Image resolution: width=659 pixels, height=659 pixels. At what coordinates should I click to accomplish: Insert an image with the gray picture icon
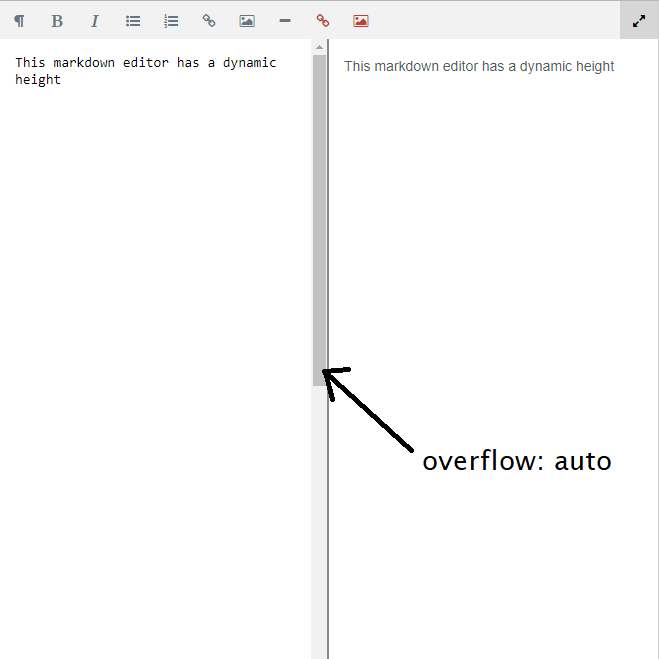(247, 21)
